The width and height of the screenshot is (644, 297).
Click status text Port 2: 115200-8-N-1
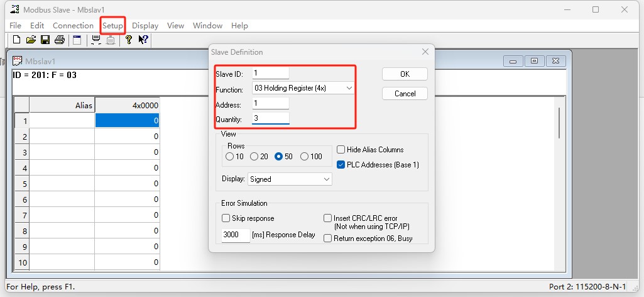[587, 287]
